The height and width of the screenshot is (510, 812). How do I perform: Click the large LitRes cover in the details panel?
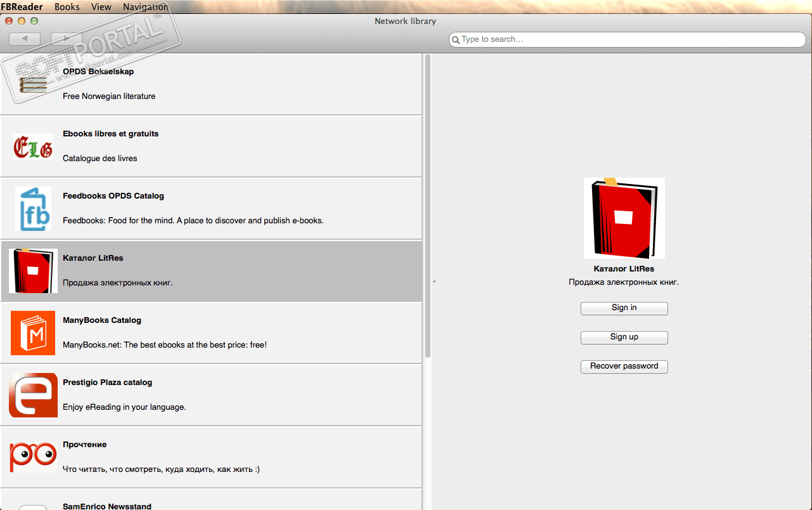624,218
